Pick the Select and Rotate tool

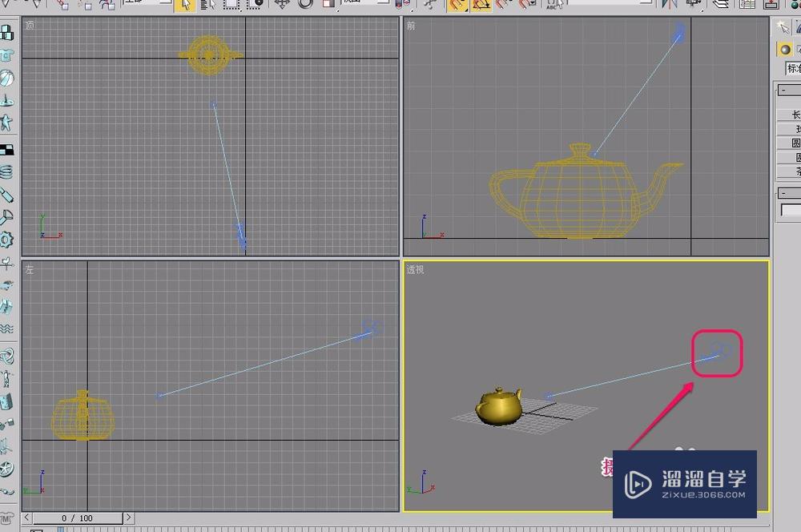pos(305,5)
